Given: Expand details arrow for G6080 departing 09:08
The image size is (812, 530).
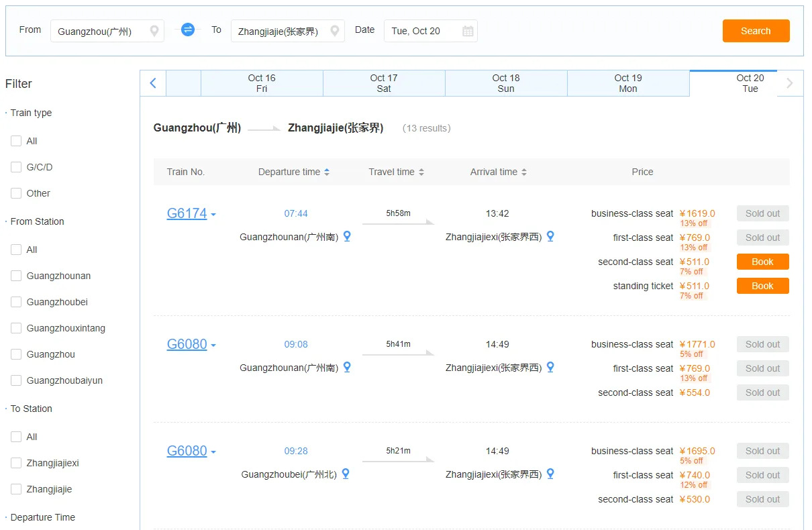Looking at the screenshot, I should pos(213,346).
